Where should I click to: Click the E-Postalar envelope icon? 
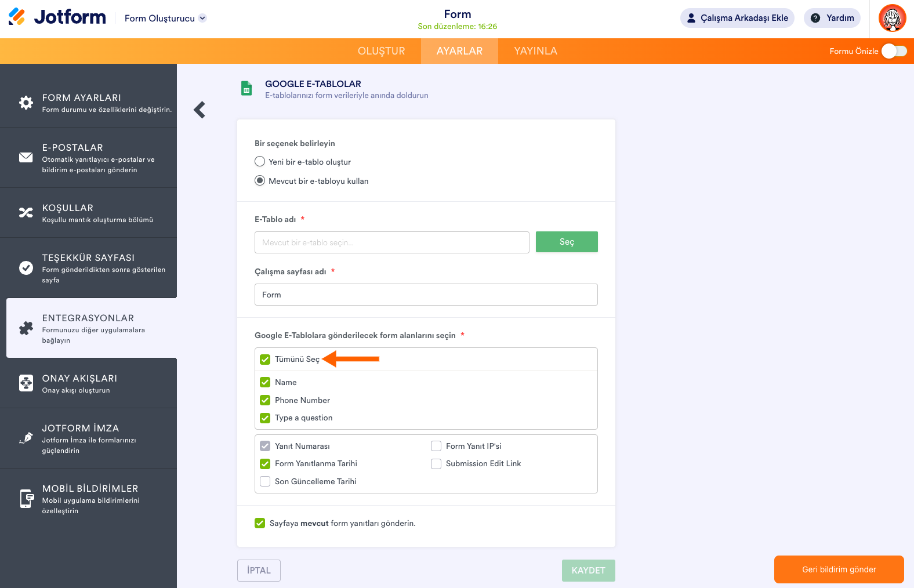click(26, 157)
